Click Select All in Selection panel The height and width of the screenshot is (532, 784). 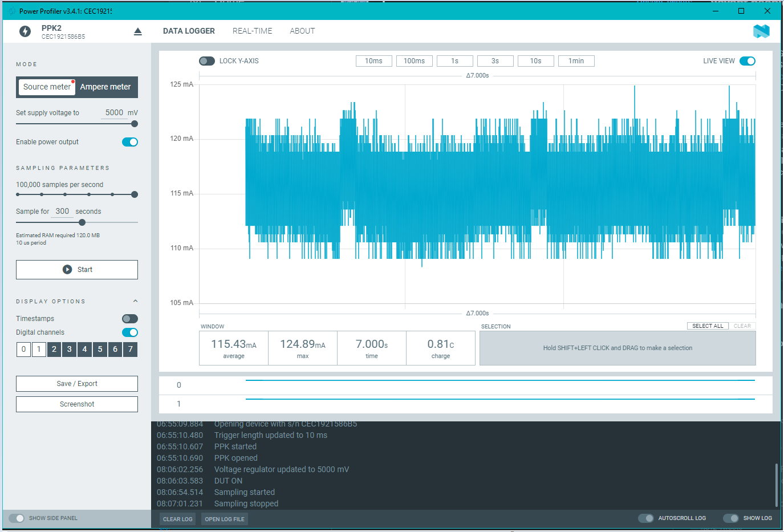pyautogui.click(x=708, y=326)
